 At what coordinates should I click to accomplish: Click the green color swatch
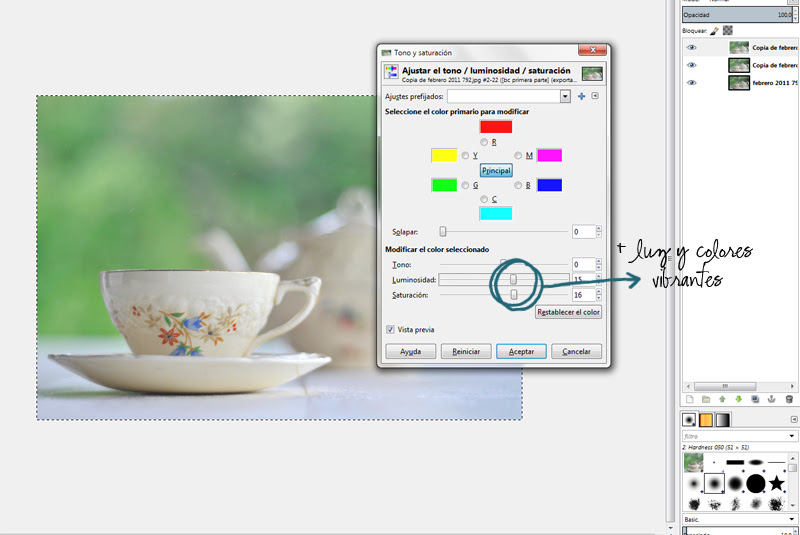coord(444,185)
